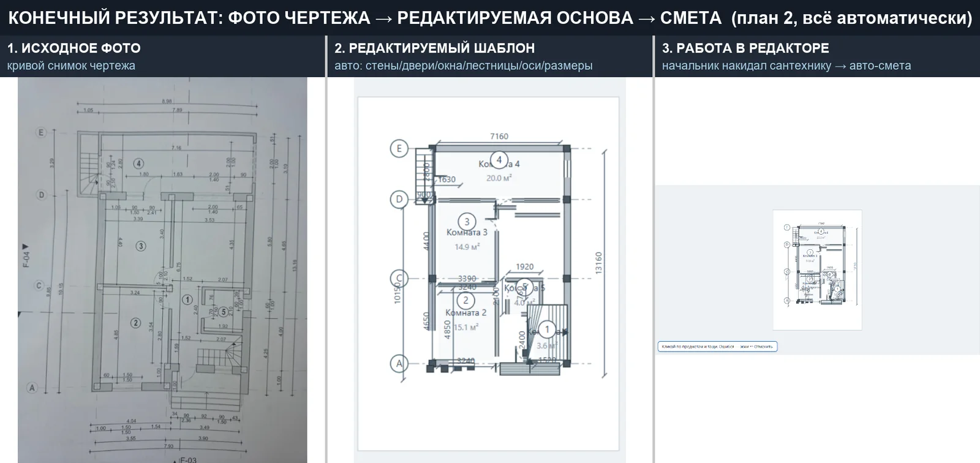Screen dimensions: 980x463
Task: Click room 5 circle on the source photo
Action: (224, 312)
